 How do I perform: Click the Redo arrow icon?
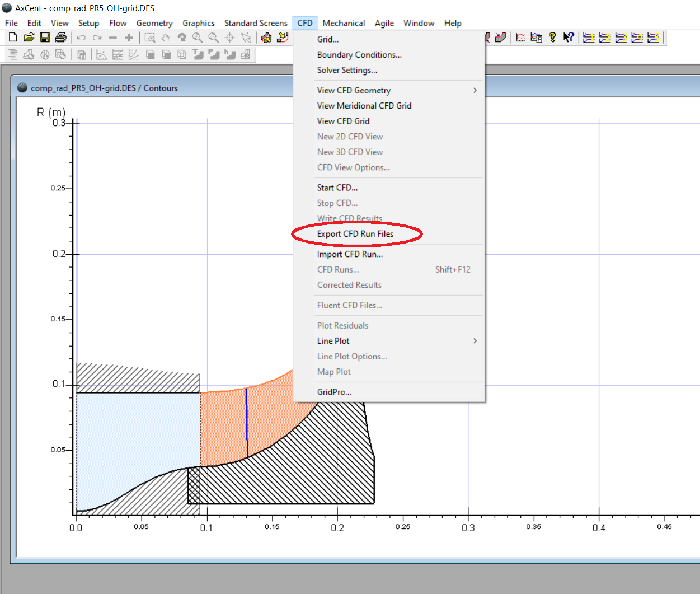coord(97,38)
